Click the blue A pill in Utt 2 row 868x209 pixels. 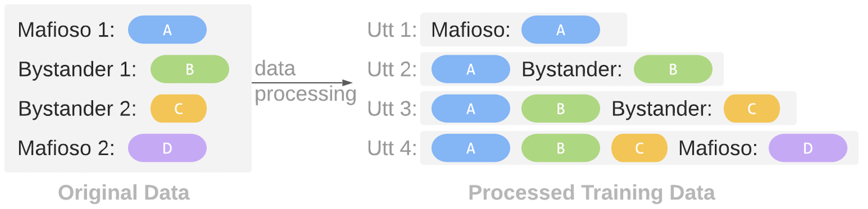[471, 69]
